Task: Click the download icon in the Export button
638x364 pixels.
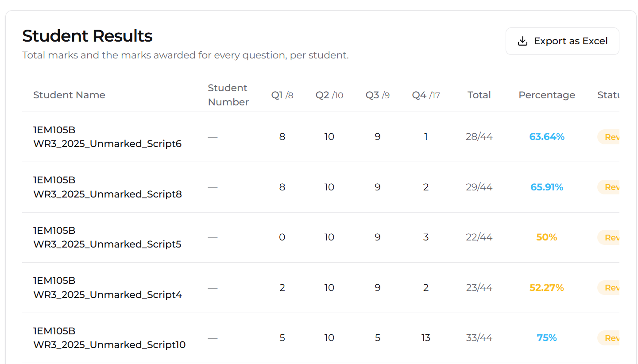Action: (x=522, y=41)
